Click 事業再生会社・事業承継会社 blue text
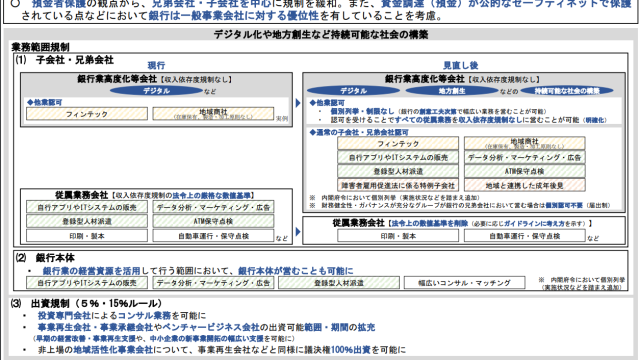 (95, 327)
